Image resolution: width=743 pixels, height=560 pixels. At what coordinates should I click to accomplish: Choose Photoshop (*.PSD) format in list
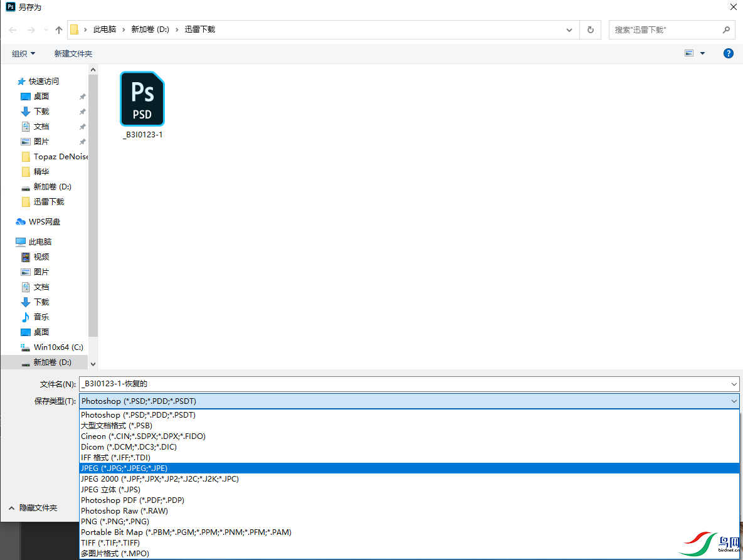[409, 415]
